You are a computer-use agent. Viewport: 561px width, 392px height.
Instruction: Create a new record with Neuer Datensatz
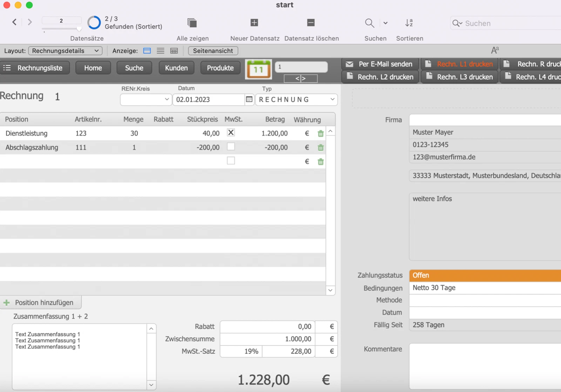coord(254,23)
